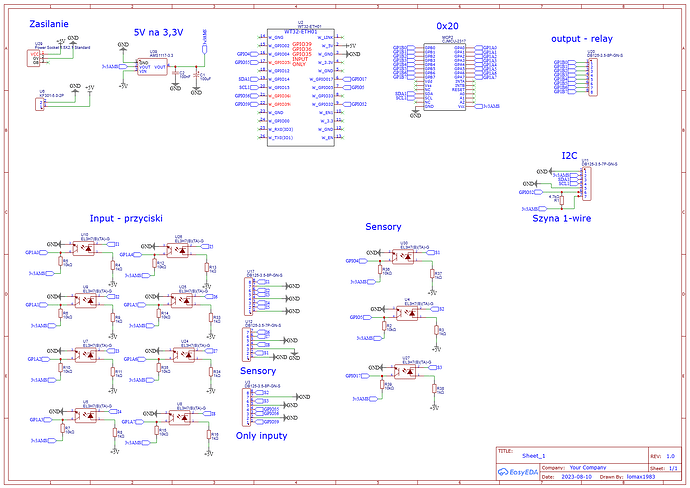Select the "Only inputy" label
Viewport: 690px width, 488px height.
click(261, 436)
